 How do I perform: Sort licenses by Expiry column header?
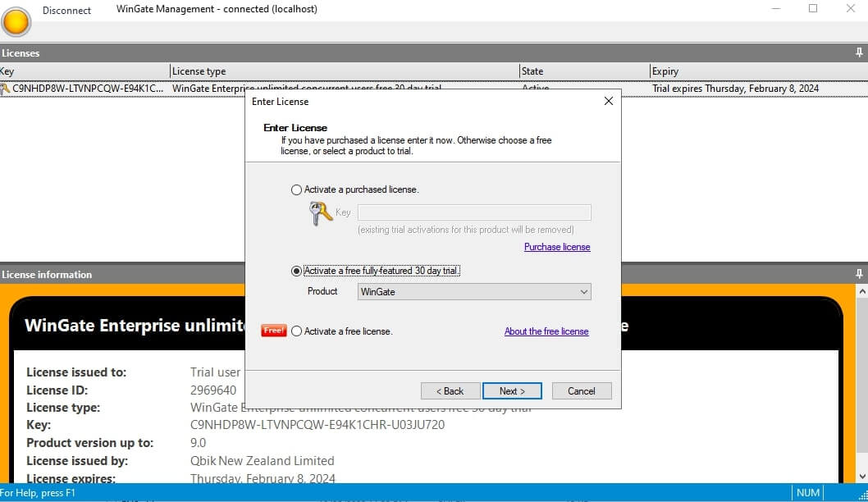[759, 71]
